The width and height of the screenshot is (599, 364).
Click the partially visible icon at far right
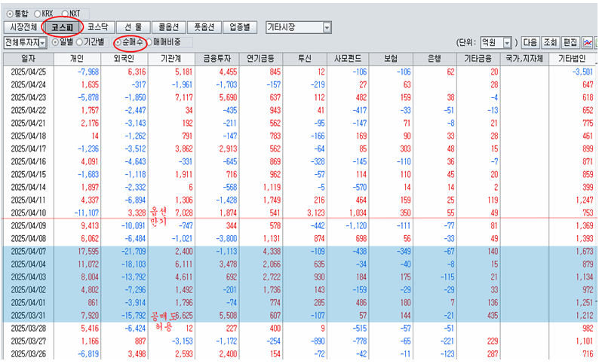(x=597, y=42)
